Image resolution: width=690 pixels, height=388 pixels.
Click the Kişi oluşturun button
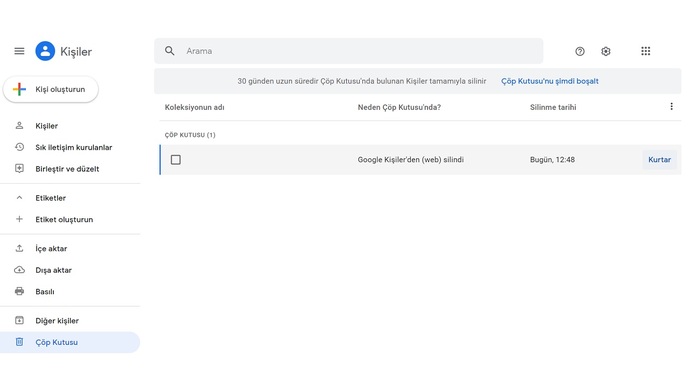[51, 89]
